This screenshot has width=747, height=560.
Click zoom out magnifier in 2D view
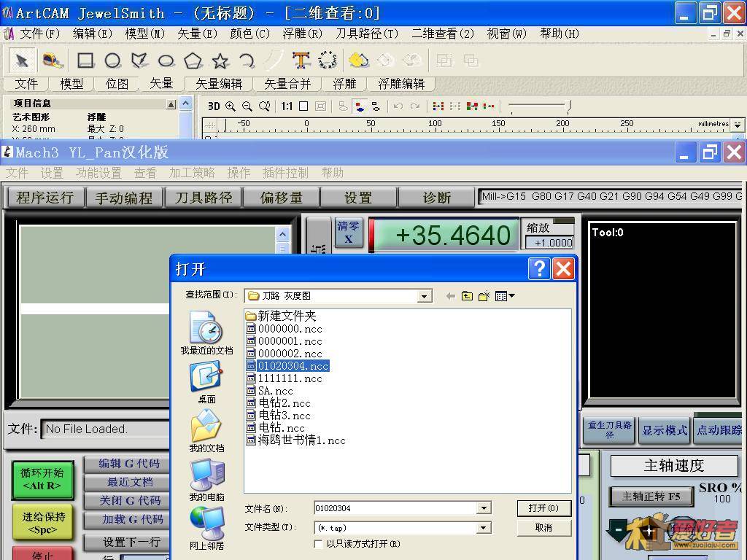pyautogui.click(x=247, y=106)
